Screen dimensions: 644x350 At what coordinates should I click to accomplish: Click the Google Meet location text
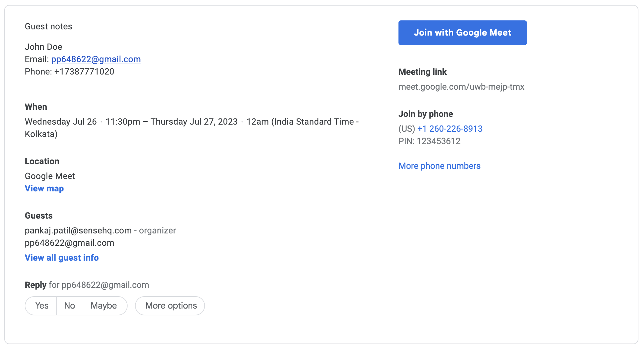click(x=50, y=176)
